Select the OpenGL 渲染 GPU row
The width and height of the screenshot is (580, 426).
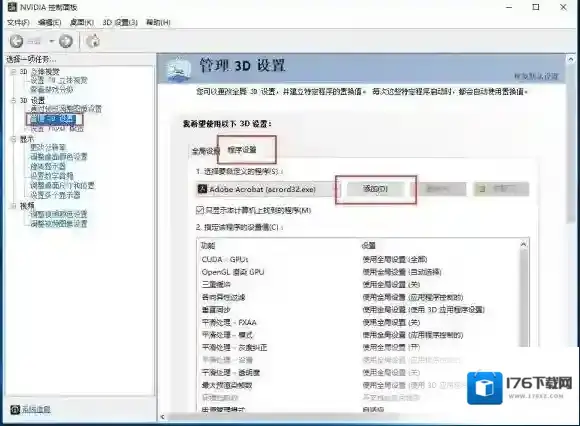click(x=359, y=272)
